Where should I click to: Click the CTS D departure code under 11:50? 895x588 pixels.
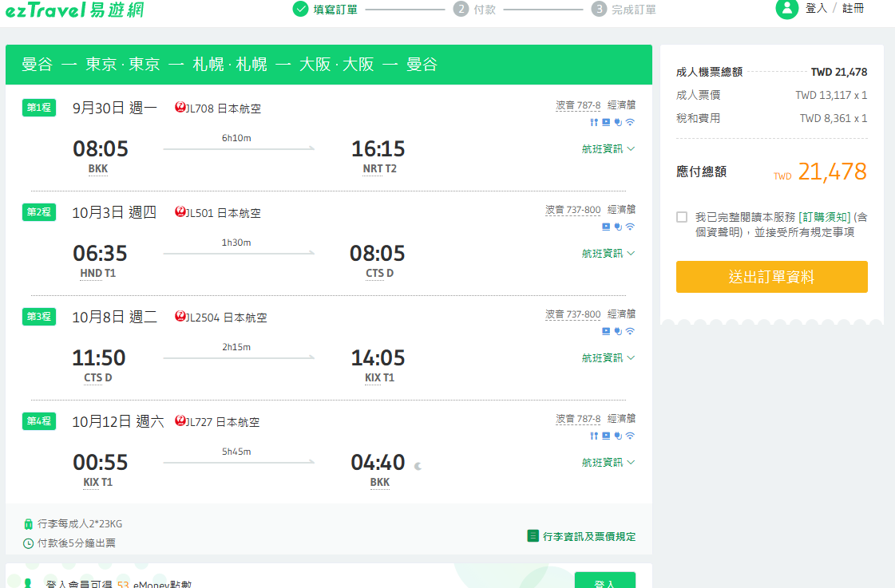pos(98,377)
